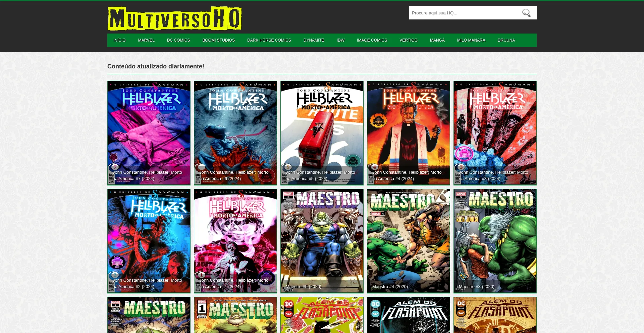
Task: Click the MultiversoHQ logo
Action: coord(174,18)
